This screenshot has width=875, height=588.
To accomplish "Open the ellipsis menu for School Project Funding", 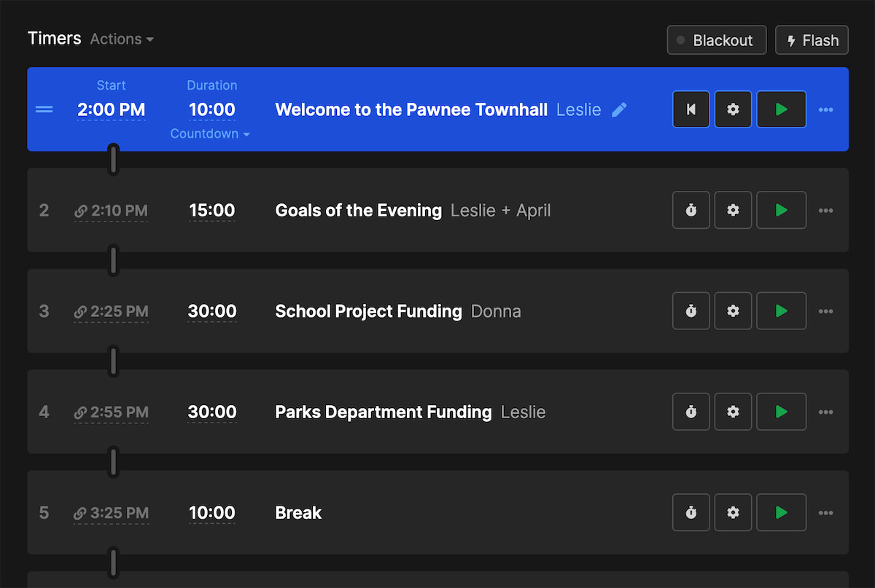I will (x=826, y=310).
